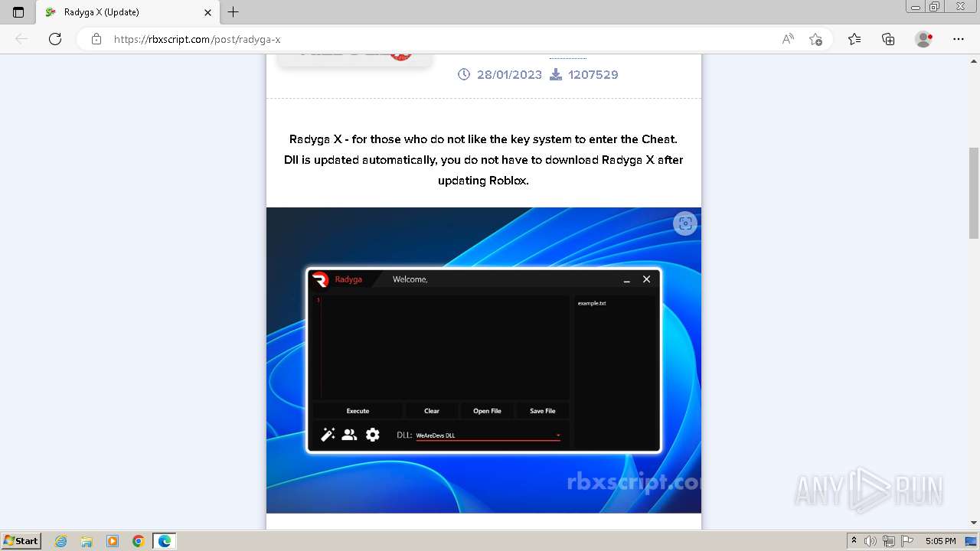Viewport: 980px width, 551px height.
Task: Select the date text 28/01/2023
Action: click(509, 74)
